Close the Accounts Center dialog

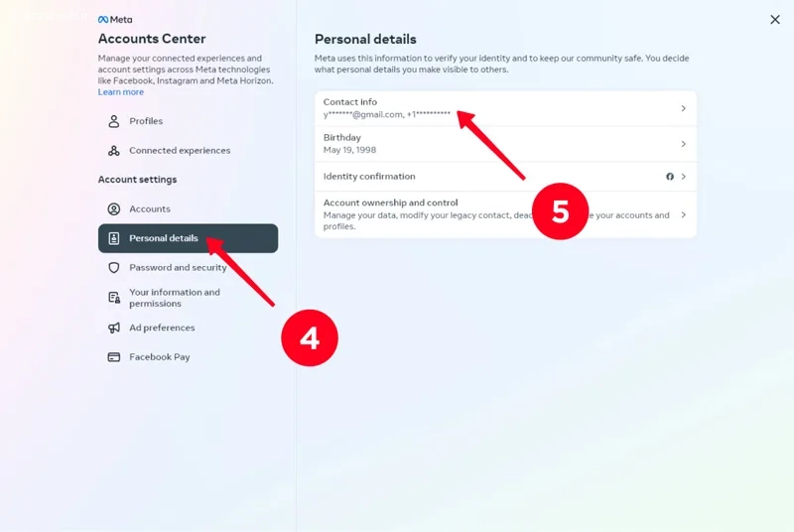pos(775,20)
